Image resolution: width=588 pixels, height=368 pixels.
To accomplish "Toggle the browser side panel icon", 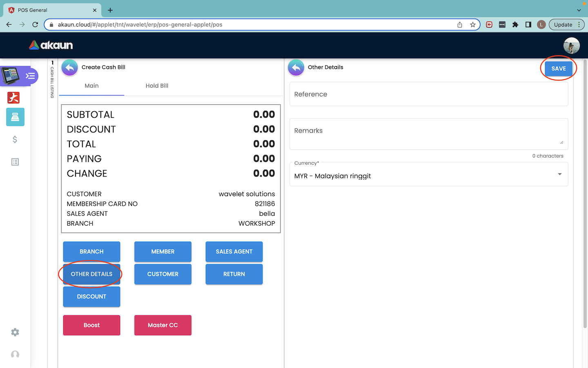I will (x=528, y=25).
